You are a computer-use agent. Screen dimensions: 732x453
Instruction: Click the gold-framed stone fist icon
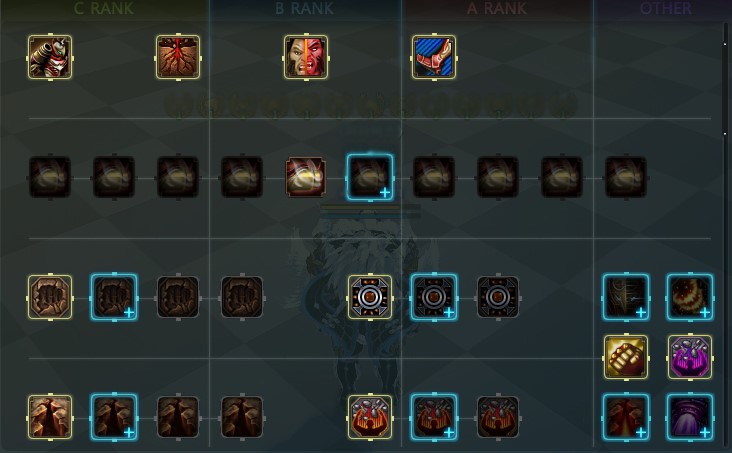50,297
